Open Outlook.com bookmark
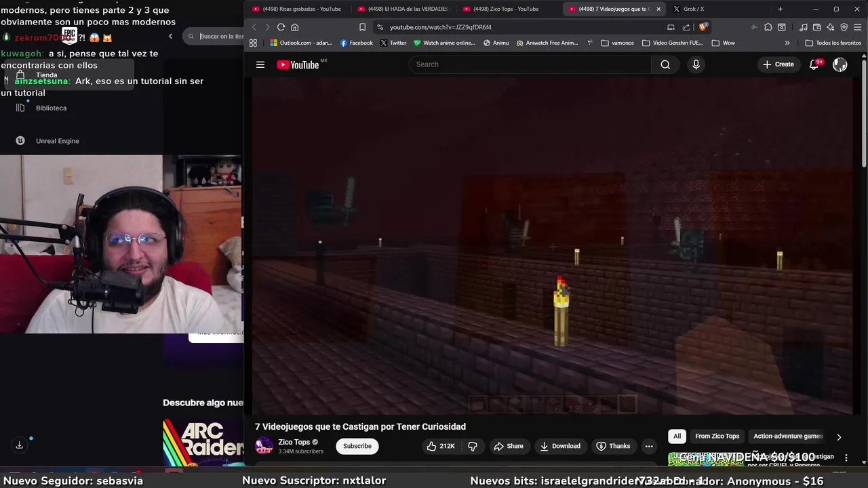This screenshot has width=868, height=488. pos(301,43)
